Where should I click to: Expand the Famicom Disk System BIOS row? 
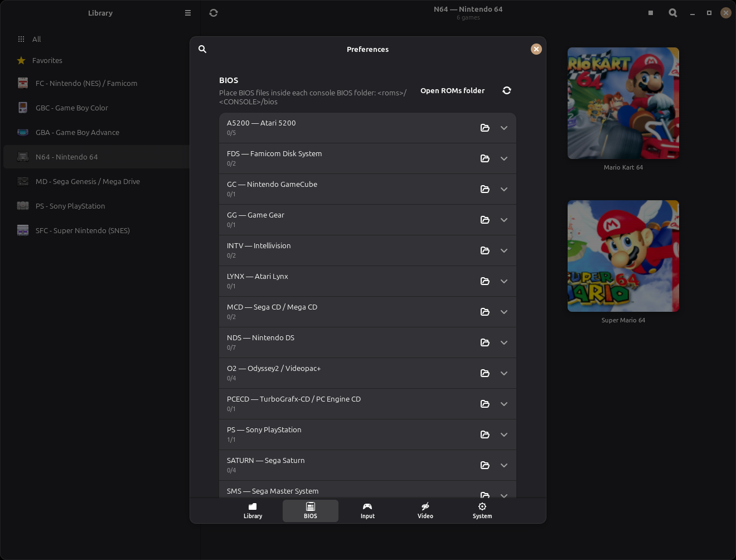point(504,158)
